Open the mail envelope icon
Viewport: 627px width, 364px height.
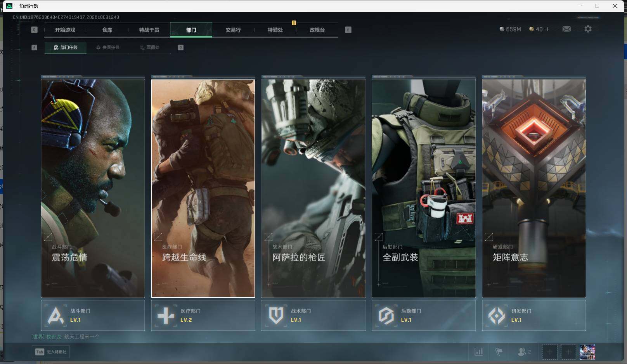coord(566,29)
